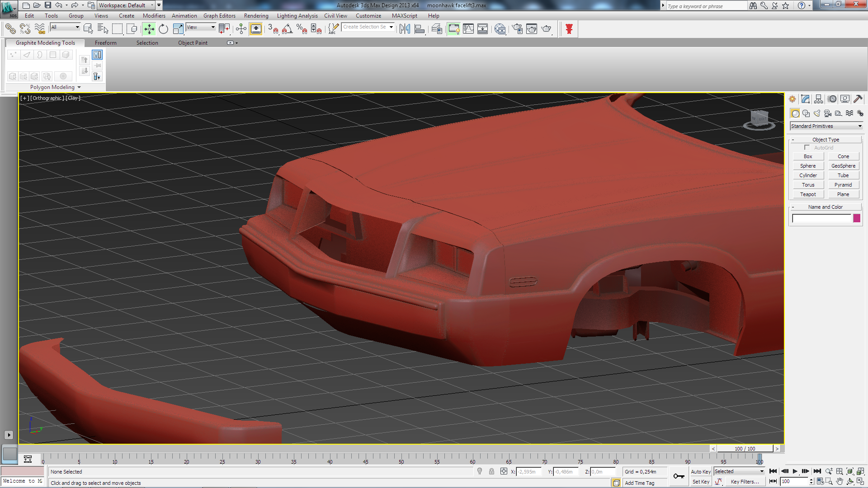Activate the Select and Move tool
The width and height of the screenshot is (868, 488).
pos(149,29)
